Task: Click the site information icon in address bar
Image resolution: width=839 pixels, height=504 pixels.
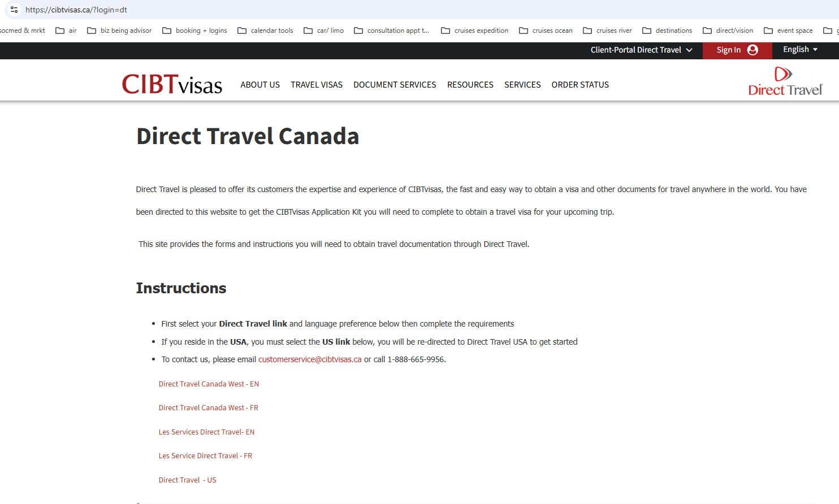Action: (14, 10)
